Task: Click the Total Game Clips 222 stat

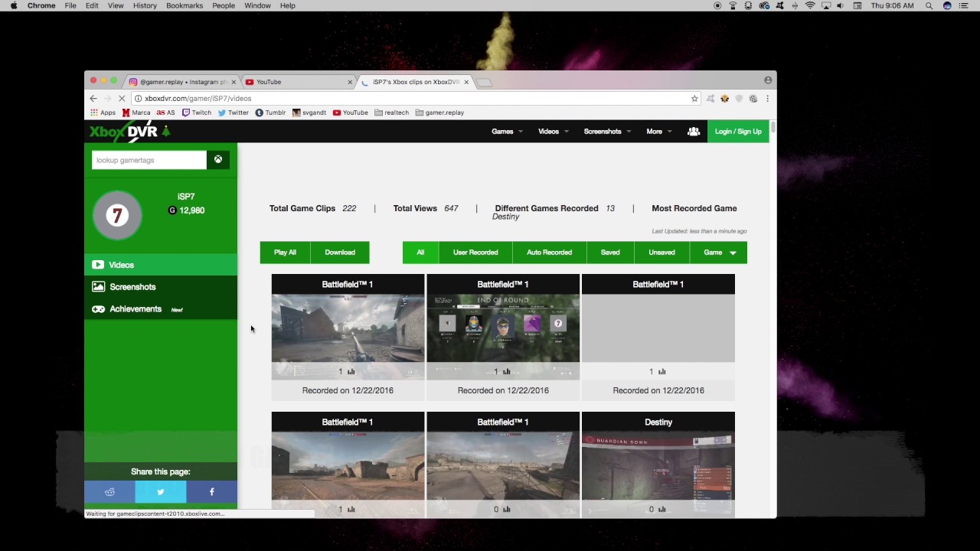Action: pos(313,208)
